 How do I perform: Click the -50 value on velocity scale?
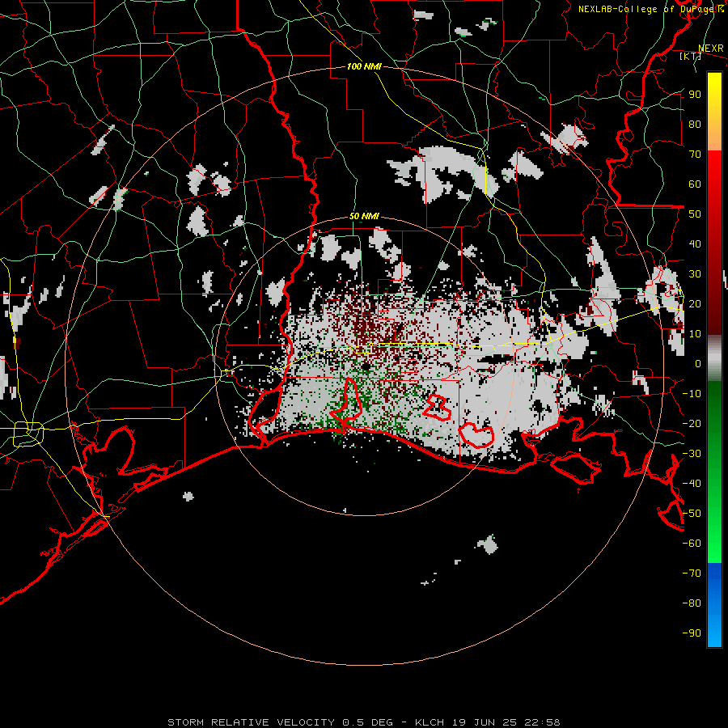(x=692, y=514)
